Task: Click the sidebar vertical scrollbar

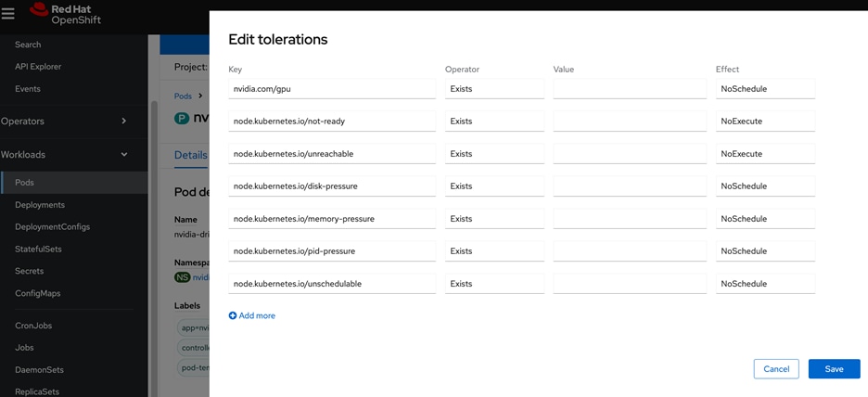Action: [x=155, y=250]
